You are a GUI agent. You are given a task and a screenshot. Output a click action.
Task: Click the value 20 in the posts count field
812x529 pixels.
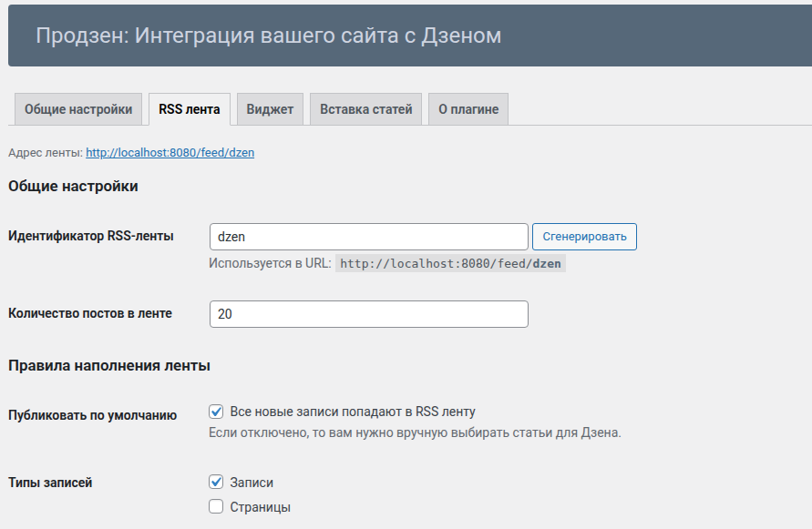point(226,313)
